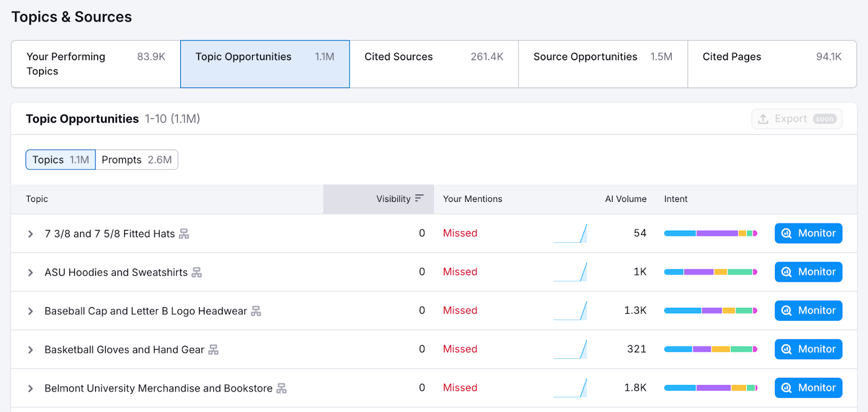Select the Topics 1.1M toggle
Image resolution: width=868 pixels, height=412 pixels.
pyautogui.click(x=61, y=160)
